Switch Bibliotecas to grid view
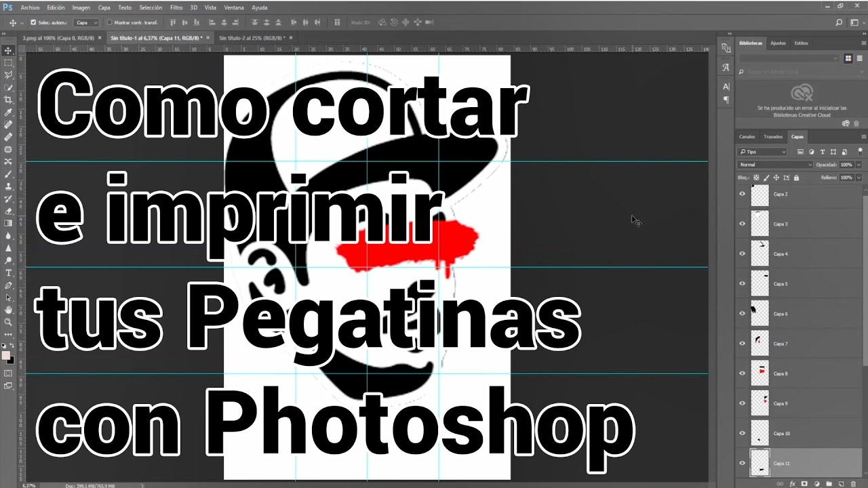 (848, 58)
